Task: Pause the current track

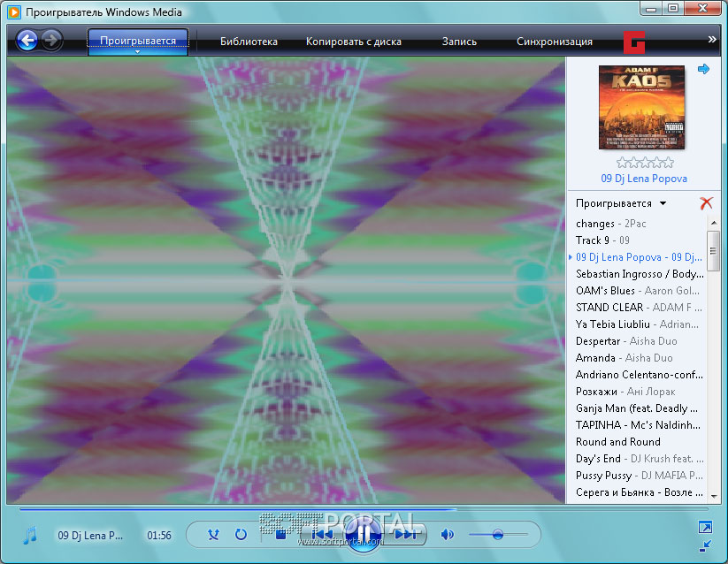Action: pos(364,535)
